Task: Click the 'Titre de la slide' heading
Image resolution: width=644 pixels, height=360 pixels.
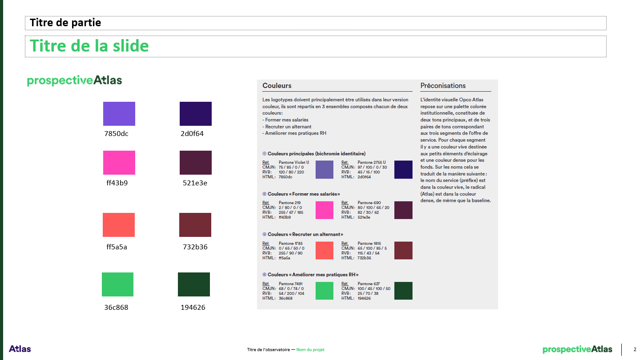Action: click(89, 46)
